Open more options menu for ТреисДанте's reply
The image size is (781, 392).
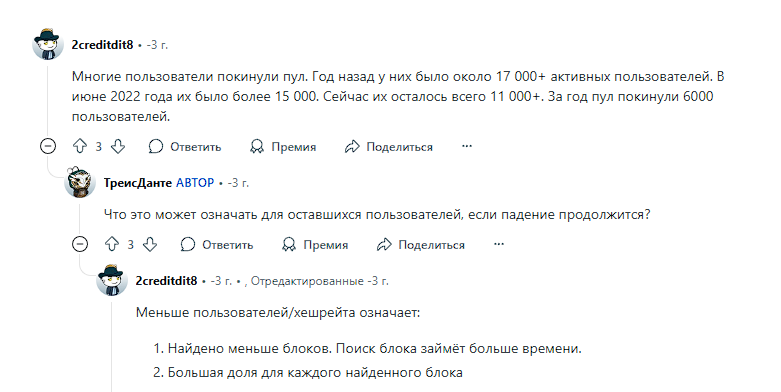tap(499, 244)
